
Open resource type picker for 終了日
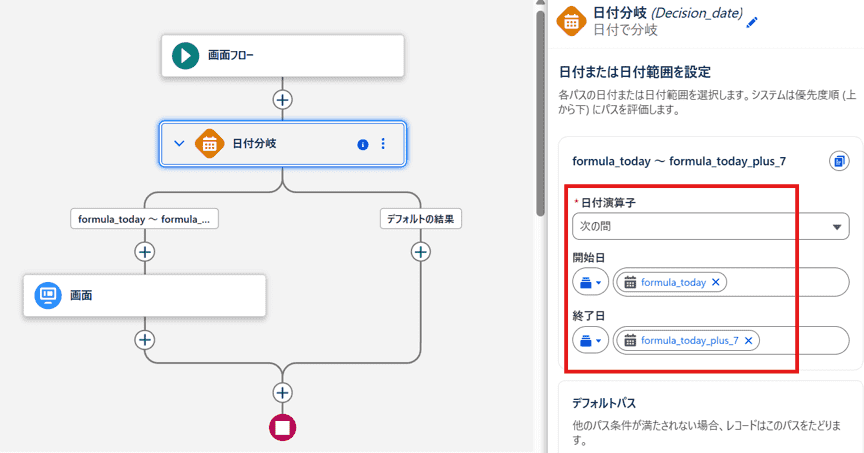click(x=591, y=341)
